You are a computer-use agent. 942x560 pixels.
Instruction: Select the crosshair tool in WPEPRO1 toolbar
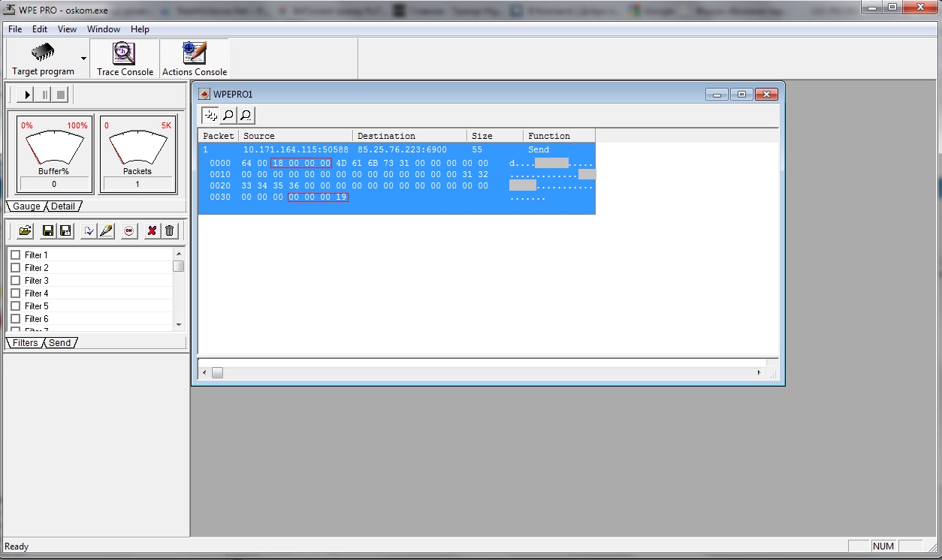[x=210, y=115]
